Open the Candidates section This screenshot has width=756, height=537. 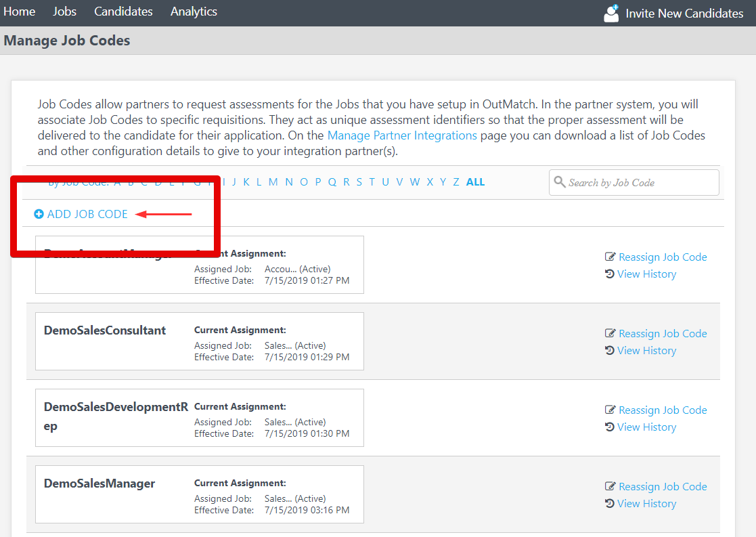coord(123,11)
